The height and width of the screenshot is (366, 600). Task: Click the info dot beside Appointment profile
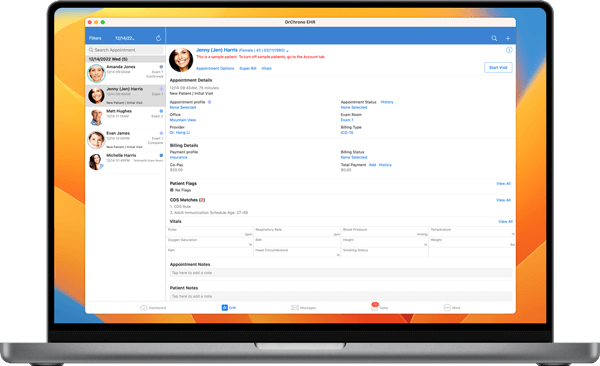pyautogui.click(x=209, y=102)
